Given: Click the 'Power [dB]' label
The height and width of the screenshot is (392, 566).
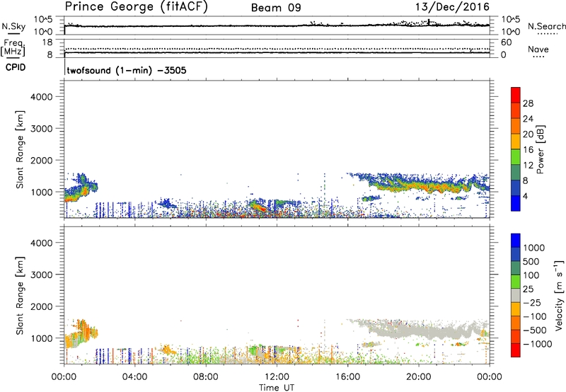Looking at the screenshot, I should (x=541, y=149).
